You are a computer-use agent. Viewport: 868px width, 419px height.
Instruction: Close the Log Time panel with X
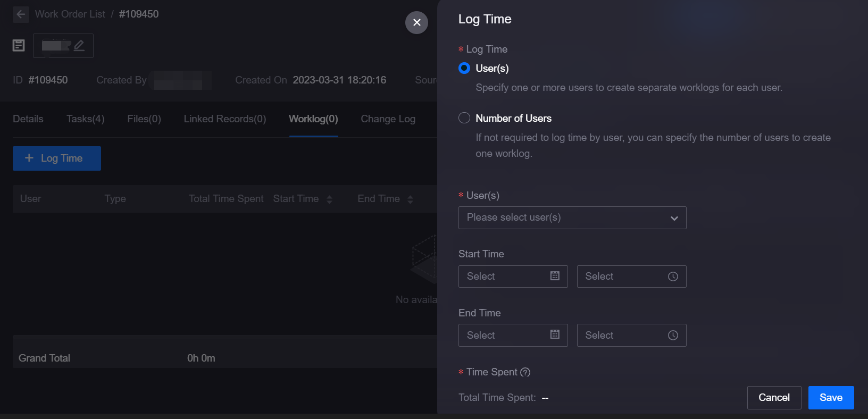point(416,22)
